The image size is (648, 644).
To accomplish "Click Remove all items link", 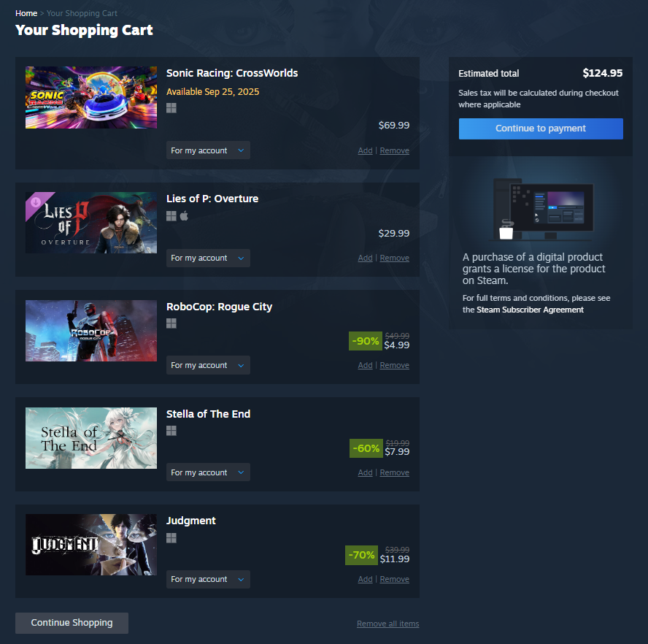I will [387, 624].
